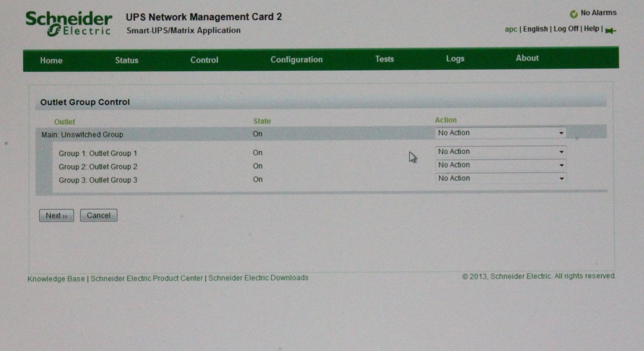The image size is (644, 351).
Task: Open the Status menu
Action: [126, 60]
